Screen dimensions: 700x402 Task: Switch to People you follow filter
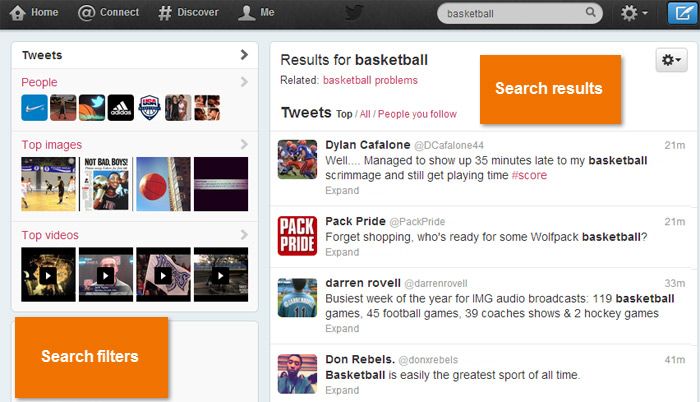pyautogui.click(x=417, y=114)
